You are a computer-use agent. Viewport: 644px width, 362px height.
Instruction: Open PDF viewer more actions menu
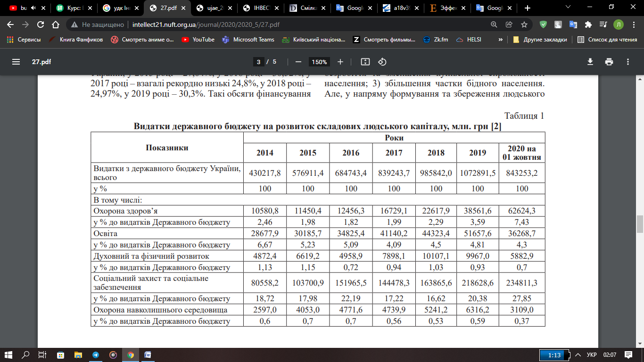[628, 62]
